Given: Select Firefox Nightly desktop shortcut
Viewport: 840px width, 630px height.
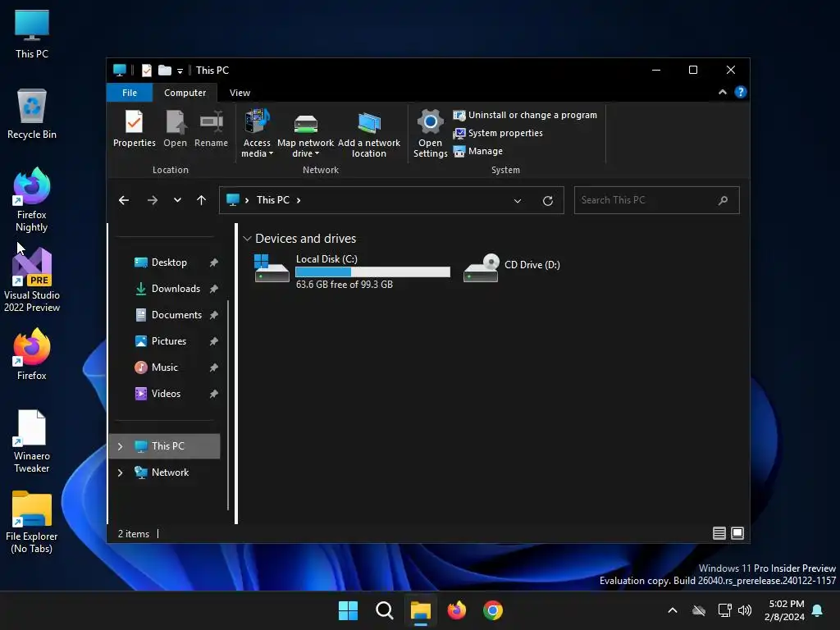Looking at the screenshot, I should (32, 199).
